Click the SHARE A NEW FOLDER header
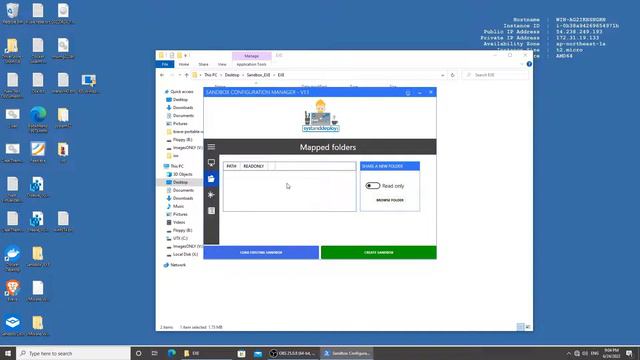 [390, 166]
